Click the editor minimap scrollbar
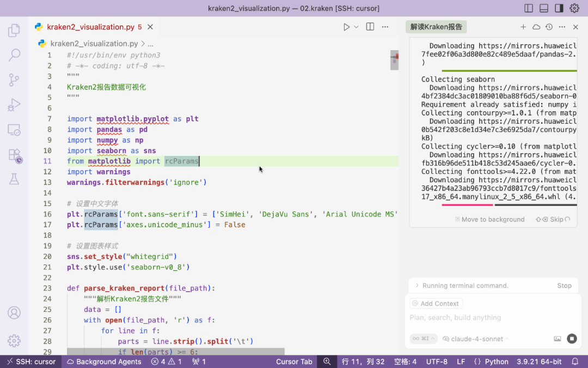 394,60
